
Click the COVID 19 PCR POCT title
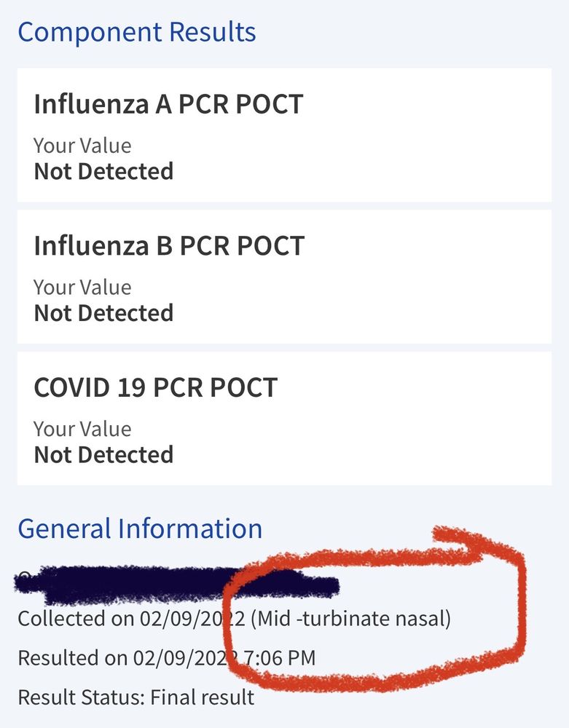[x=156, y=387]
